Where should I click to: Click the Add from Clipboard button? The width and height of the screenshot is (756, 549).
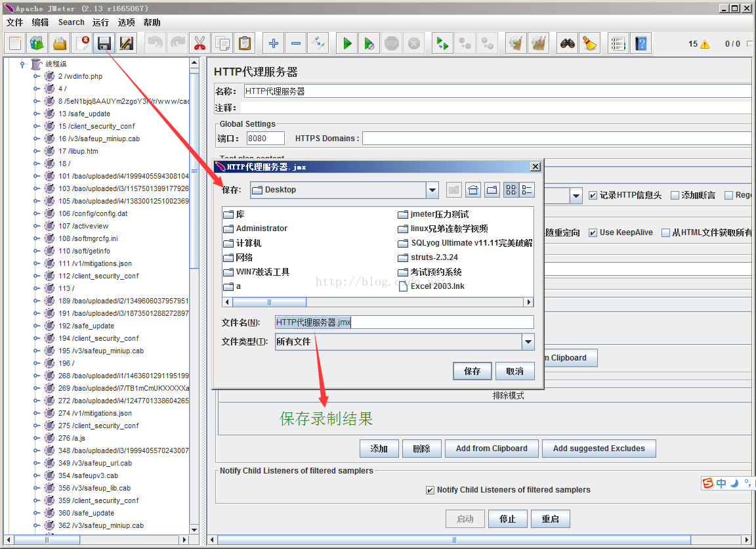click(x=492, y=449)
